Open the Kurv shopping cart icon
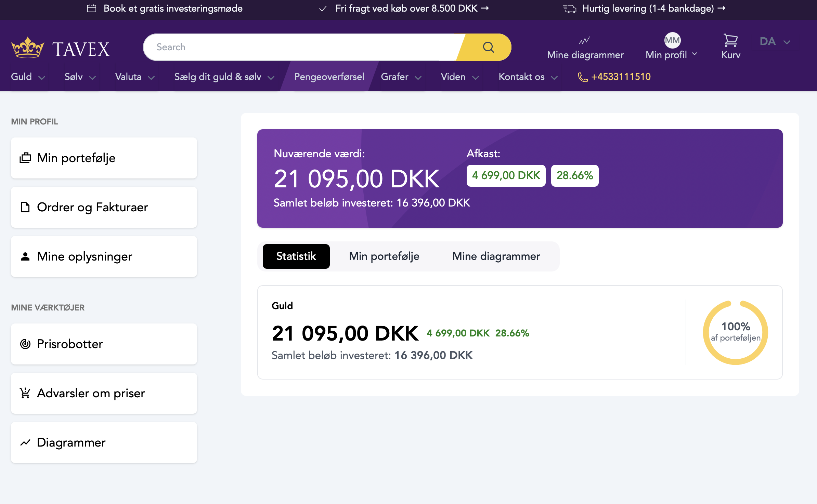 pos(730,40)
